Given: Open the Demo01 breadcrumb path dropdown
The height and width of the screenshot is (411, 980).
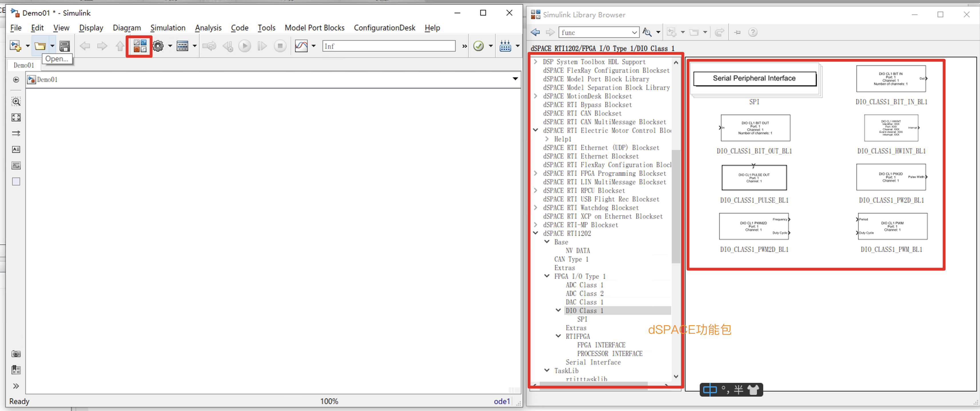Looking at the screenshot, I should pyautogui.click(x=515, y=79).
